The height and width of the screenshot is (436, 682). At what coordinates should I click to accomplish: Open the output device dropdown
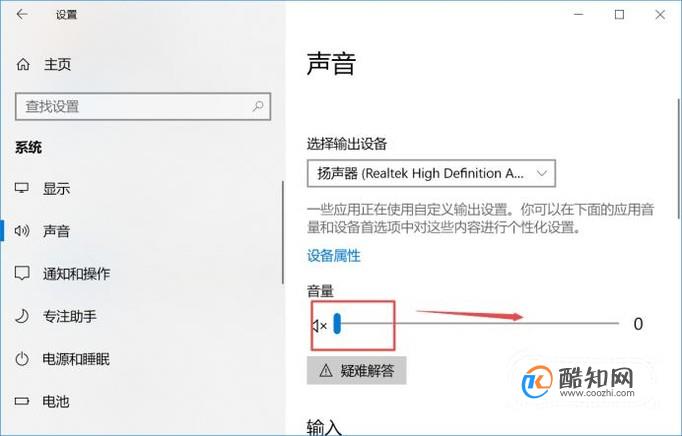[x=431, y=174]
